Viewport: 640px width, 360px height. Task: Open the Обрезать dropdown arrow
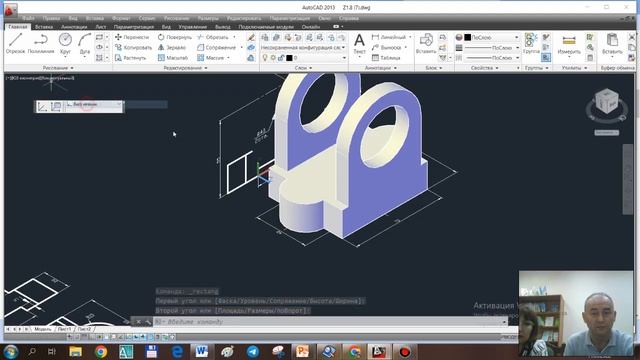pos(234,37)
